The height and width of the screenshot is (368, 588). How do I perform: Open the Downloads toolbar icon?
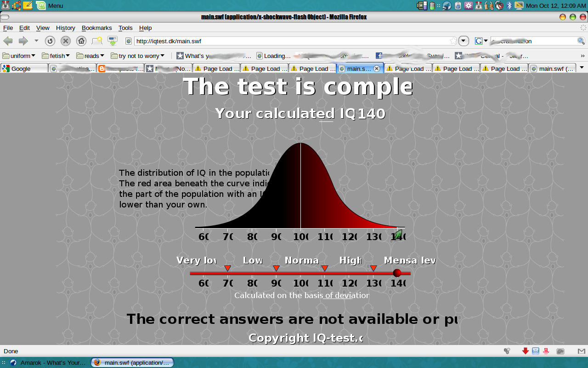[113, 41]
